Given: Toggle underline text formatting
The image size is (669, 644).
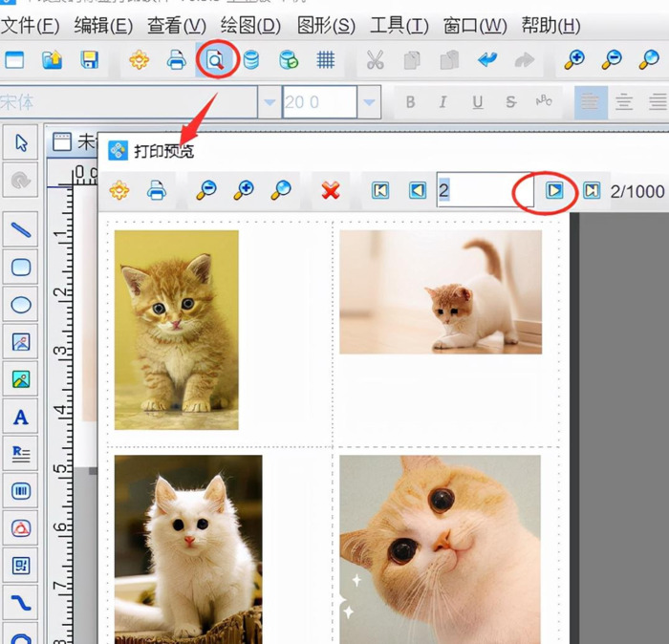Looking at the screenshot, I should click(x=477, y=102).
